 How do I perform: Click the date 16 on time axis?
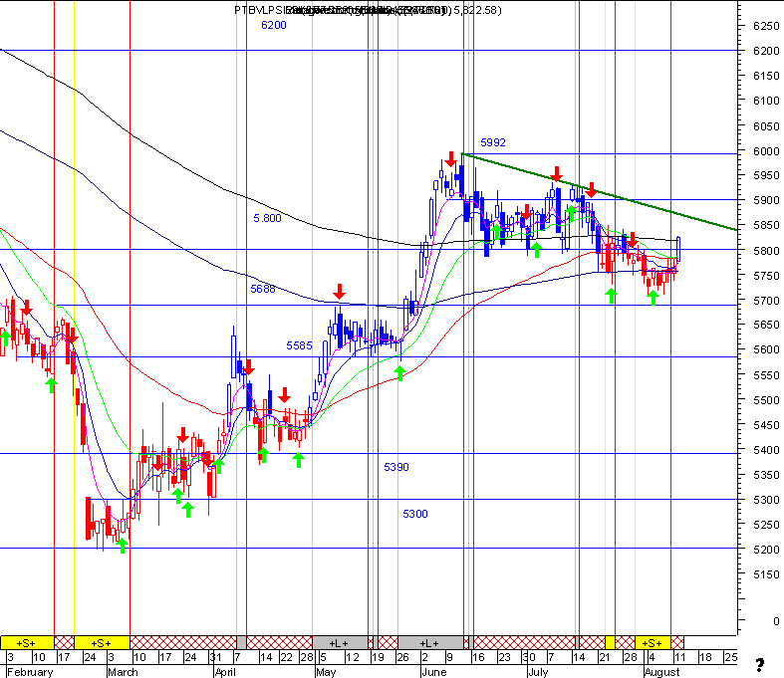click(x=478, y=657)
